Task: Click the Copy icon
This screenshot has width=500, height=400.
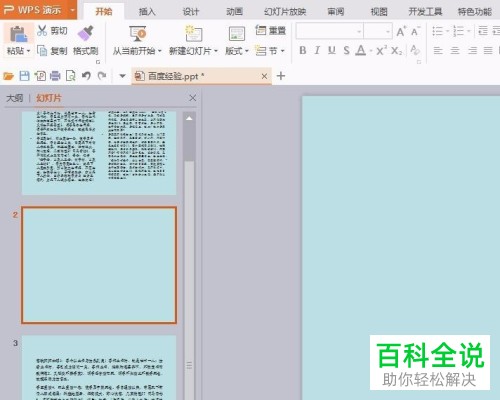Action: tap(42, 51)
